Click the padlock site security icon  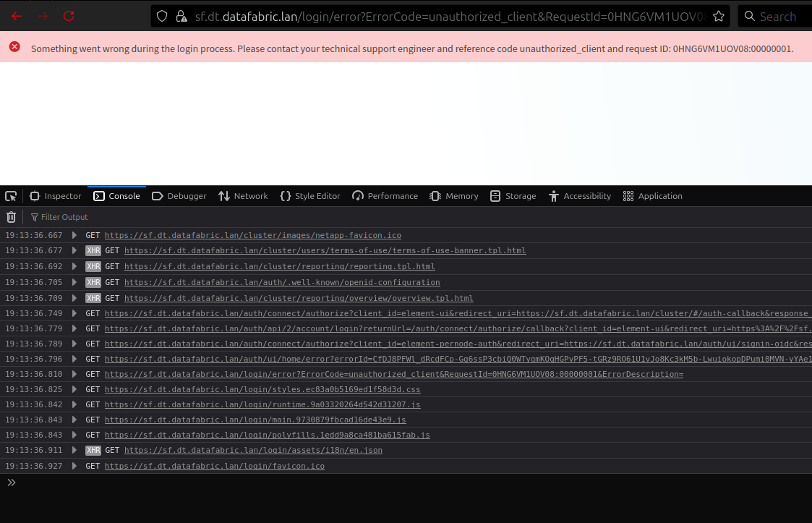[x=181, y=16]
